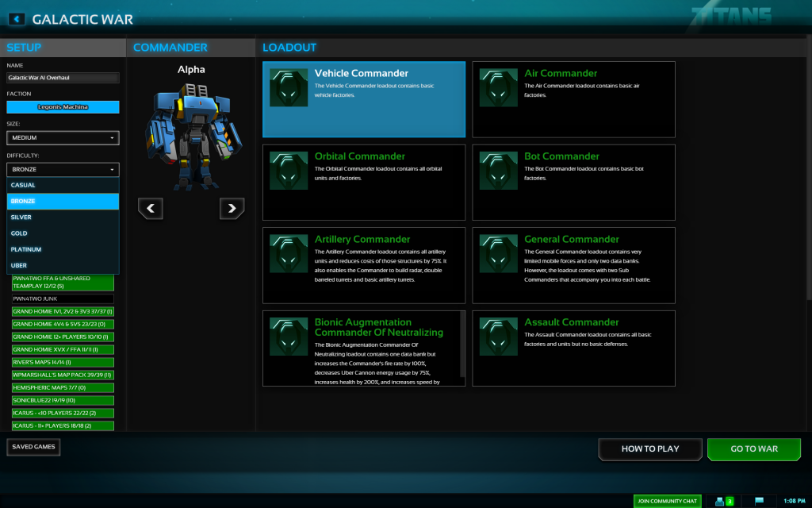Click the Vehicle Commander loadout icon
The width and height of the screenshot is (812, 508).
click(x=289, y=87)
